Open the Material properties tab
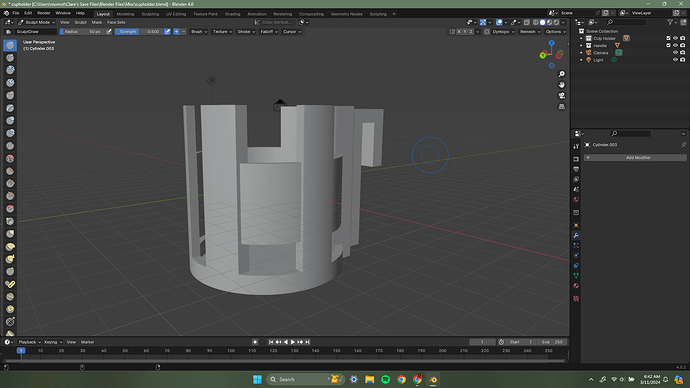This screenshot has width=690, height=388. coord(576,286)
